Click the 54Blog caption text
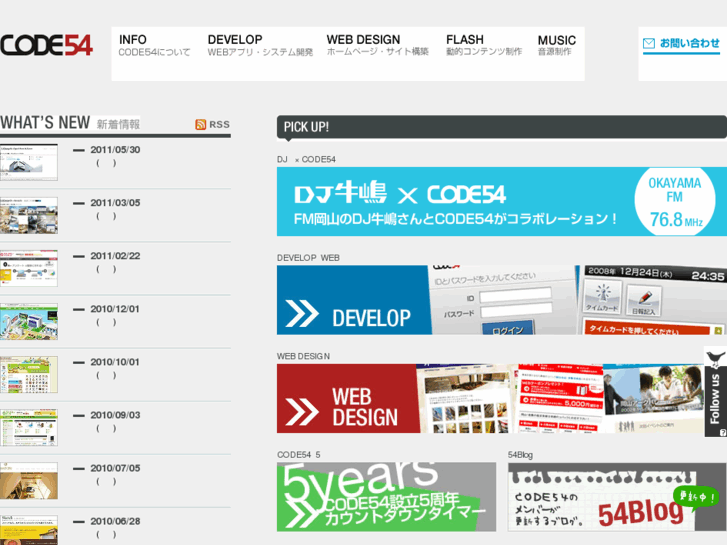 click(520, 455)
